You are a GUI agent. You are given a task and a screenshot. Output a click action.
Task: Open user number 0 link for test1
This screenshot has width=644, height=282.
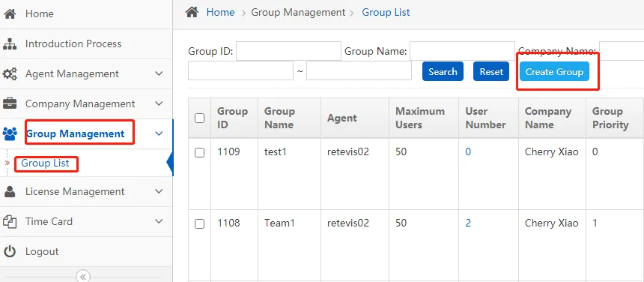click(468, 152)
